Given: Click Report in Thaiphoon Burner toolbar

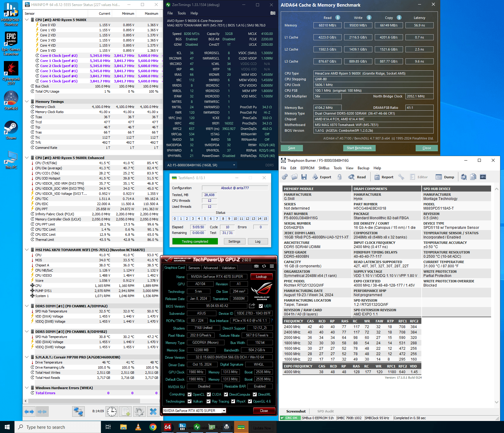Looking at the screenshot, I should click(x=384, y=177).
